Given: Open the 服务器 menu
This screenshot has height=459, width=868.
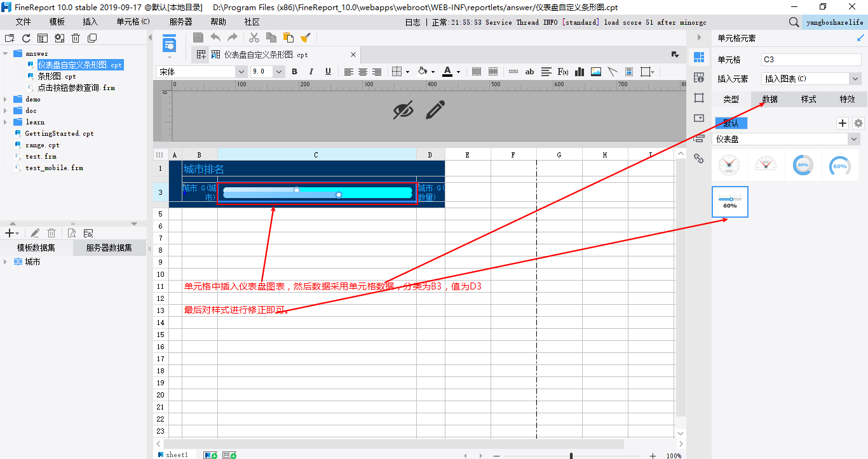Looking at the screenshot, I should click(x=181, y=22).
